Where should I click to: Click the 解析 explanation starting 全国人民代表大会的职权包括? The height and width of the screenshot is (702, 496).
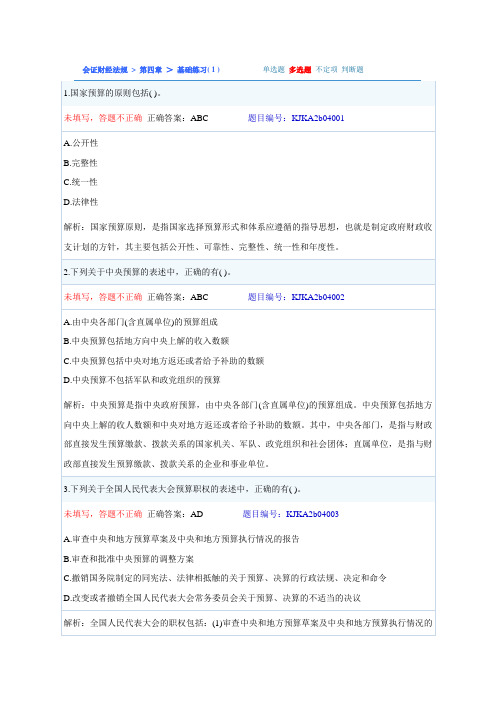[x=248, y=623]
